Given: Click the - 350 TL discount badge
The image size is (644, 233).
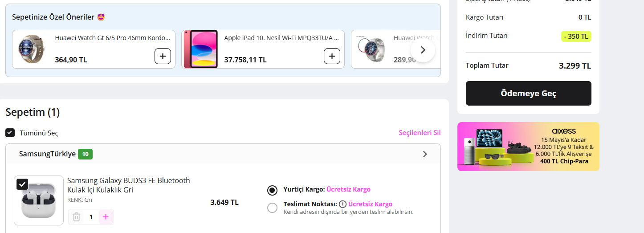Looking at the screenshot, I should pyautogui.click(x=576, y=36).
